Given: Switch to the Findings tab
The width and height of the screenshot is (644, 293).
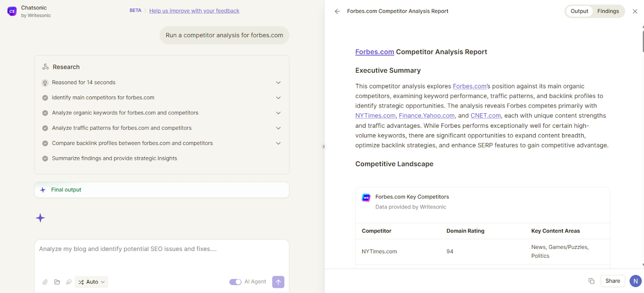Looking at the screenshot, I should [x=608, y=11].
